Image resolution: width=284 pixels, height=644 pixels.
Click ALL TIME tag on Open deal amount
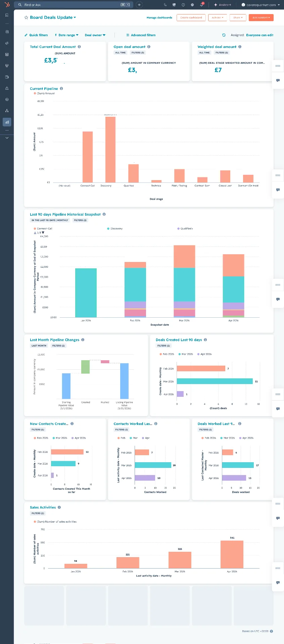(120, 53)
